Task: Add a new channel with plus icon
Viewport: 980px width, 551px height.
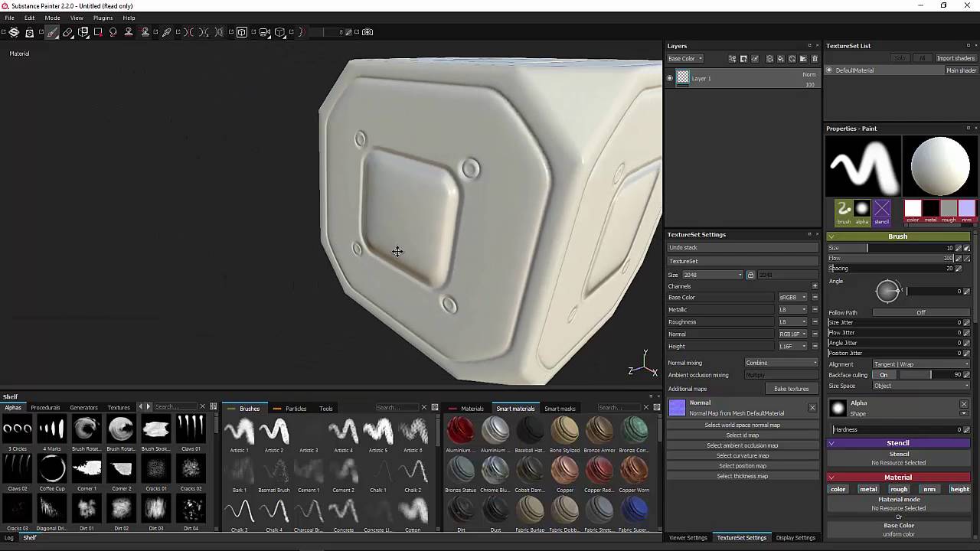Action: 815,286
